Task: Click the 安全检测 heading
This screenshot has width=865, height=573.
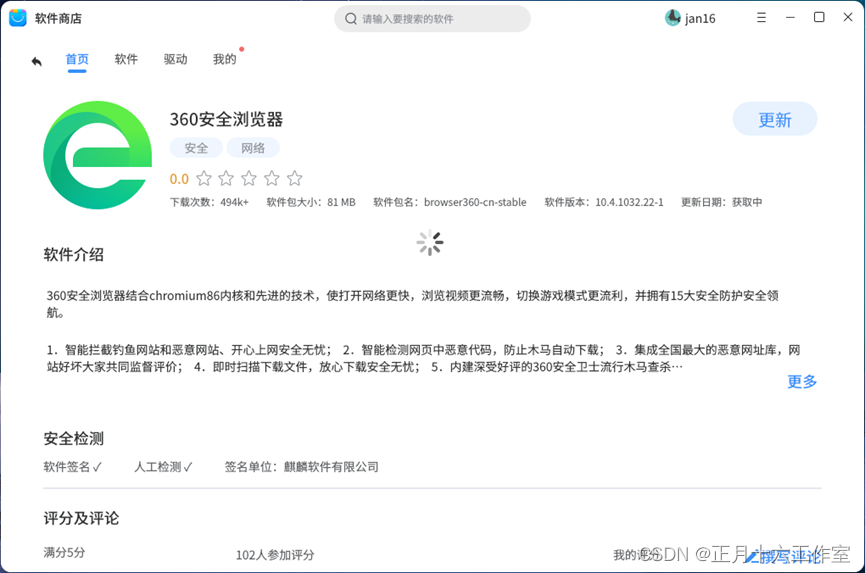Action: point(73,438)
